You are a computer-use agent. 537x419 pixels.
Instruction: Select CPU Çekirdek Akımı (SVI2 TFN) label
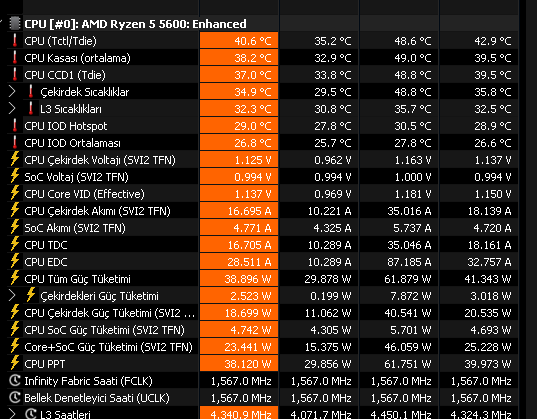pos(98,211)
